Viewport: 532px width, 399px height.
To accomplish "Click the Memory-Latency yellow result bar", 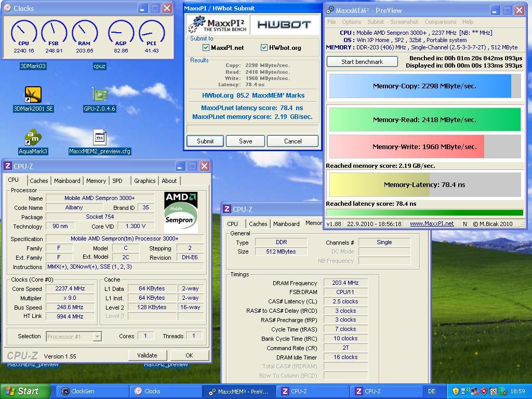I will click(425, 184).
